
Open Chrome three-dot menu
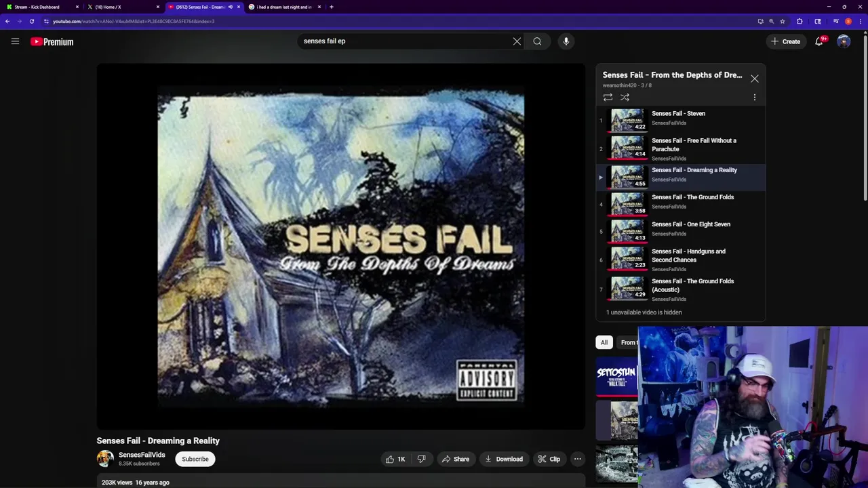[x=861, y=21]
